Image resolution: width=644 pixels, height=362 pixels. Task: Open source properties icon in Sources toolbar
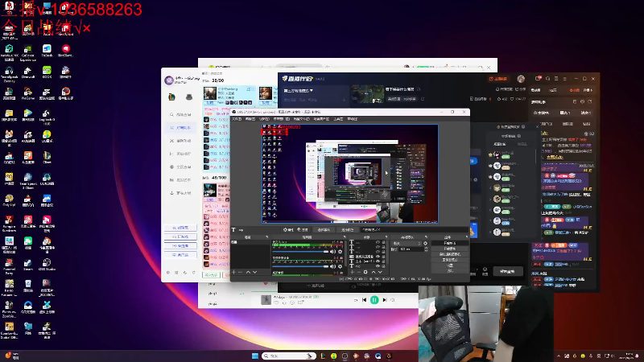[x=365, y=272]
